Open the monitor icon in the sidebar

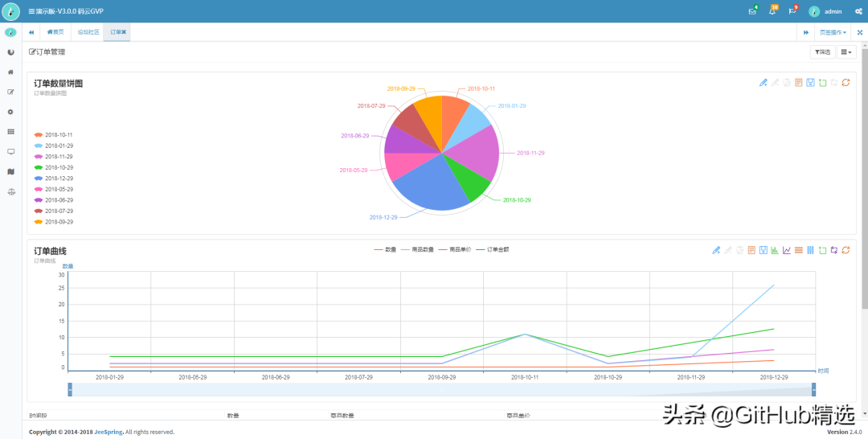(10, 152)
